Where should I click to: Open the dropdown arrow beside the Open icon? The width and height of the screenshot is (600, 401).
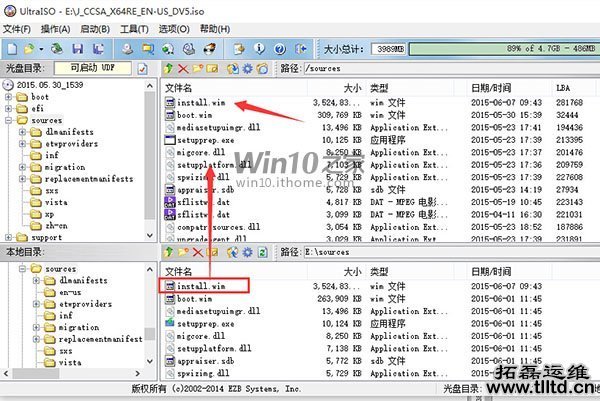point(41,49)
